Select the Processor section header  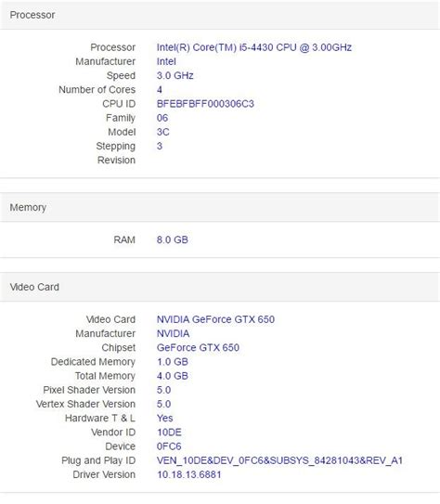220,15
